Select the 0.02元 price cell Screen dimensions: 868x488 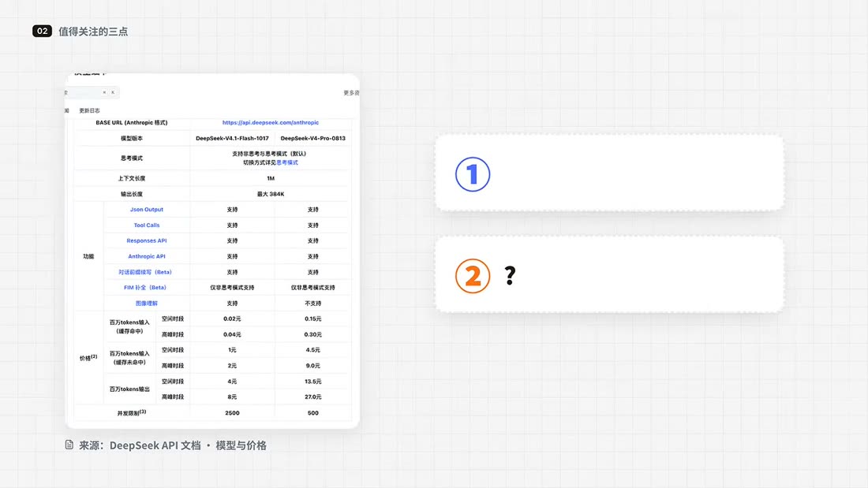[232, 319]
